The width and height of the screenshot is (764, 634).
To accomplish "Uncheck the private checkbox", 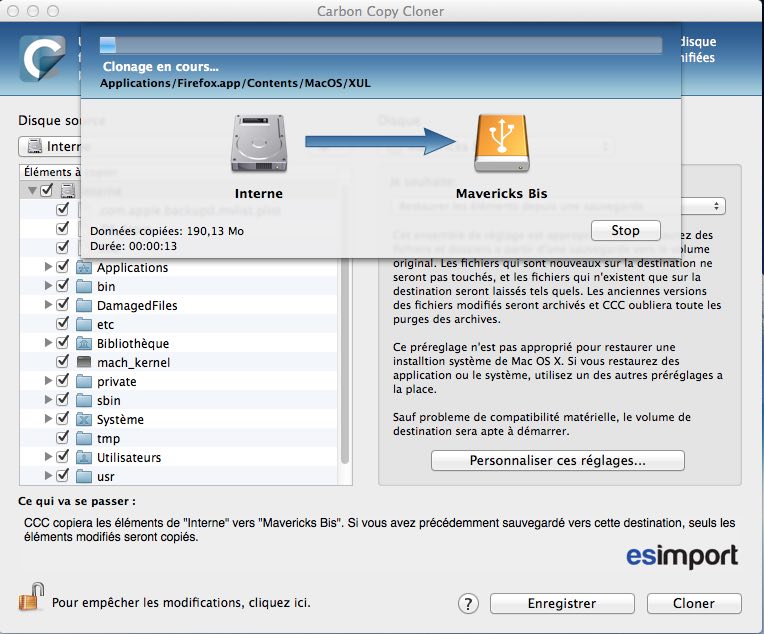I will click(x=62, y=381).
